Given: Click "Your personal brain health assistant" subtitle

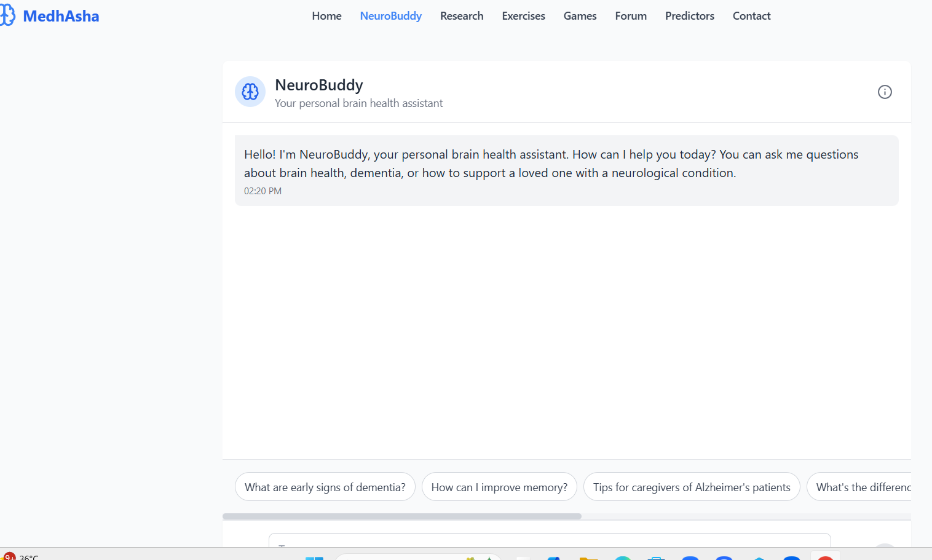Looking at the screenshot, I should [358, 103].
